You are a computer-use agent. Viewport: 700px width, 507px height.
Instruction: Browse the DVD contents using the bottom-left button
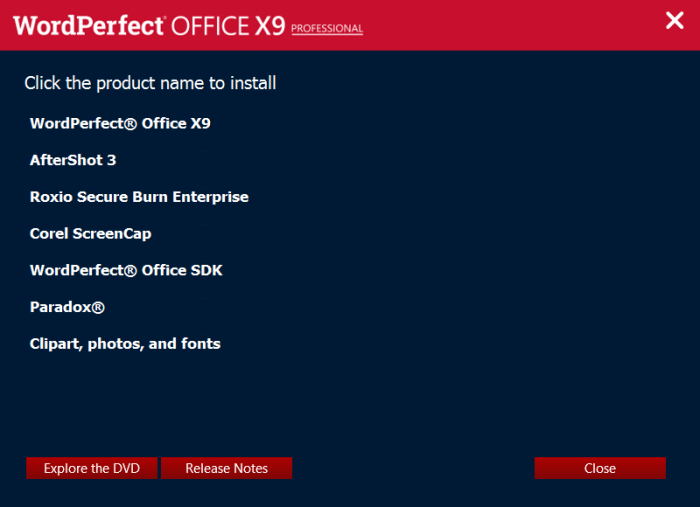click(x=91, y=468)
